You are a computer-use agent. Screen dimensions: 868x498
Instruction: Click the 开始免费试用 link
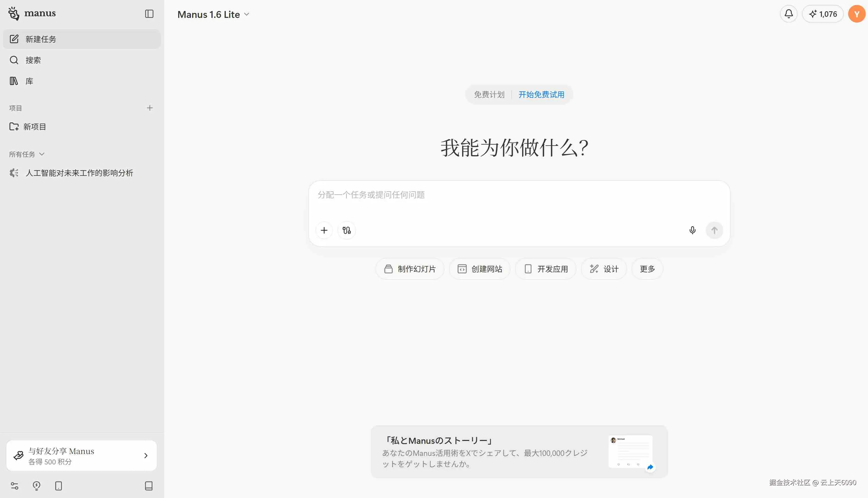541,95
